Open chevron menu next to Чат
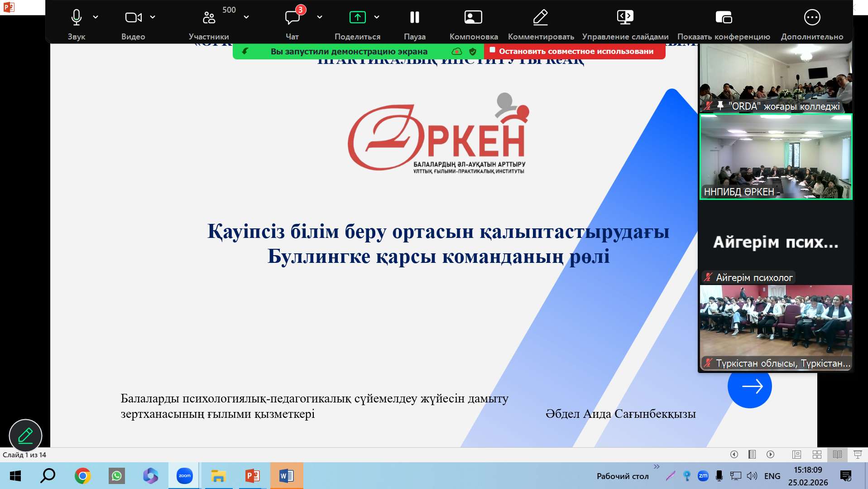868x489 pixels. [x=320, y=17]
